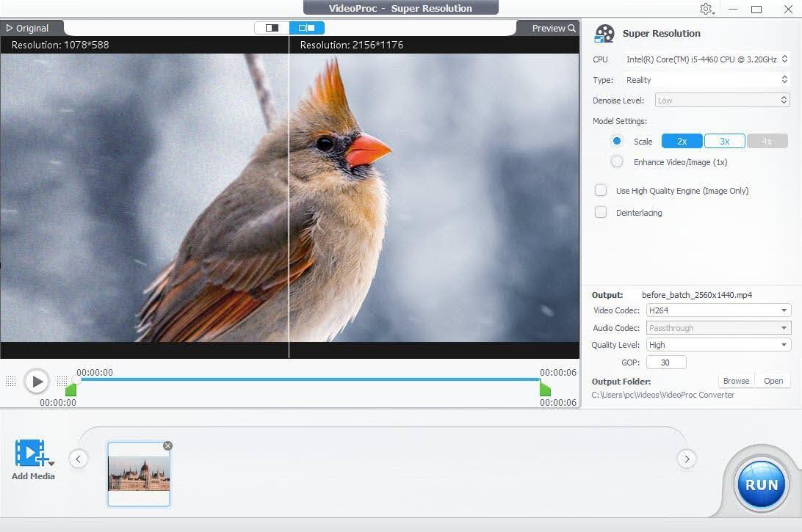Image resolution: width=802 pixels, height=532 pixels.
Task: Select the parliament building media thumbnail
Action: click(139, 474)
